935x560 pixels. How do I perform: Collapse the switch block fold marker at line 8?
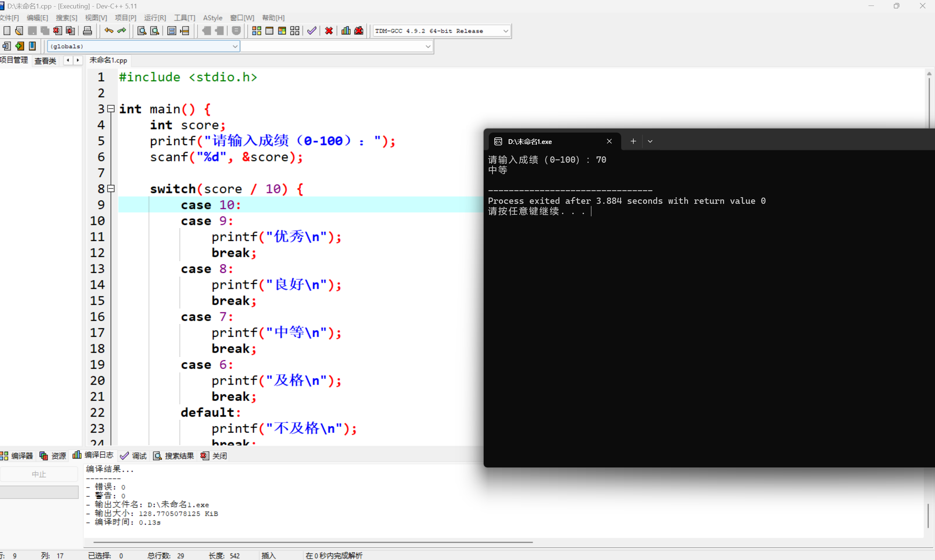click(111, 189)
